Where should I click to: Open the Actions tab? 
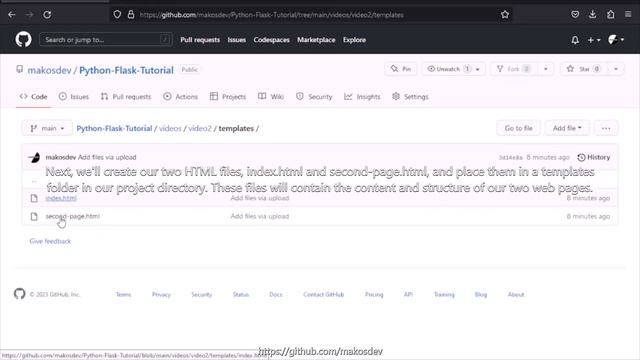click(181, 97)
